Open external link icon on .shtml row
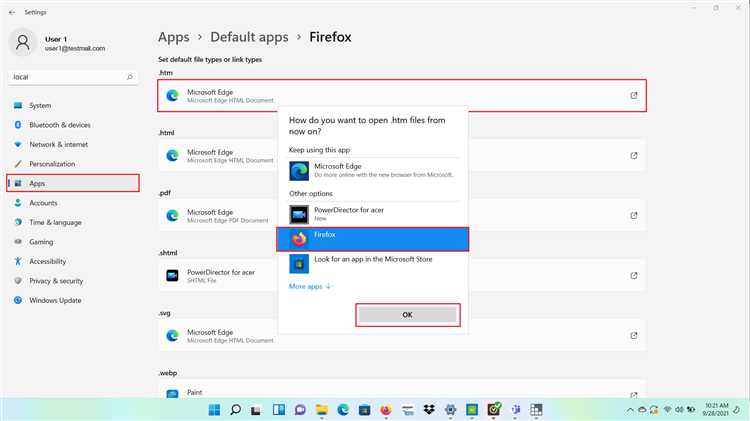The width and height of the screenshot is (750, 421). pyautogui.click(x=634, y=276)
